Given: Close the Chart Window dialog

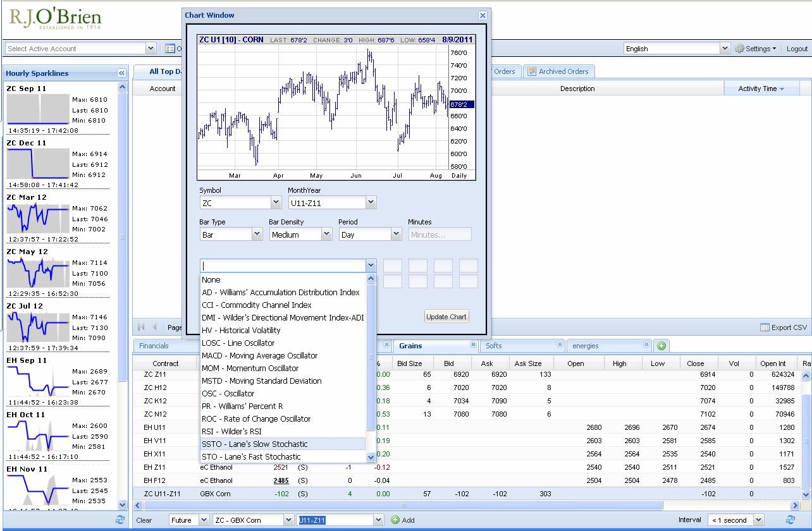Looking at the screenshot, I should (x=483, y=15).
